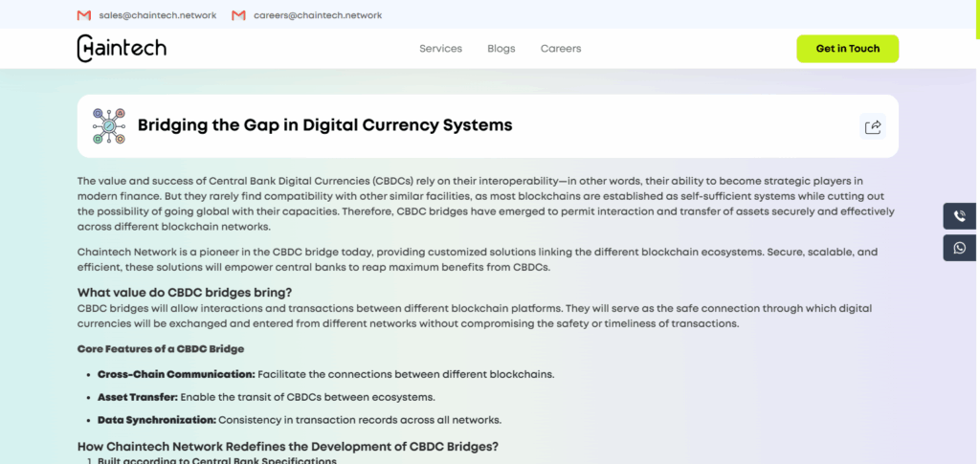
Task: Click the Gmail icon beside sales email
Action: pyautogui.click(x=84, y=15)
